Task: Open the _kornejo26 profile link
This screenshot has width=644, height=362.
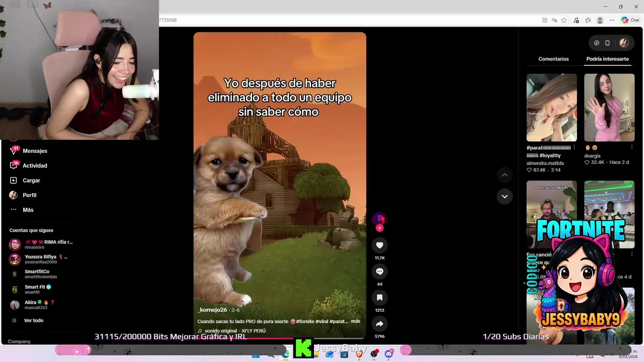Action: [212, 310]
